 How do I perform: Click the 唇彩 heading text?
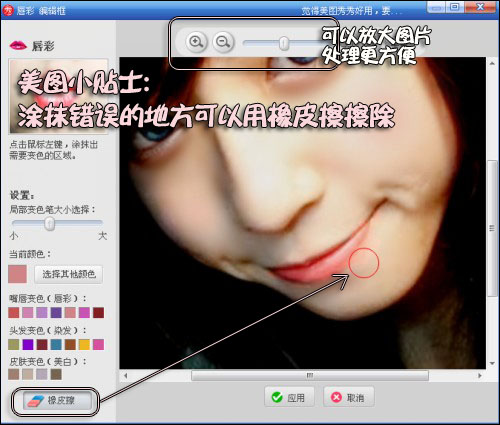43,46
